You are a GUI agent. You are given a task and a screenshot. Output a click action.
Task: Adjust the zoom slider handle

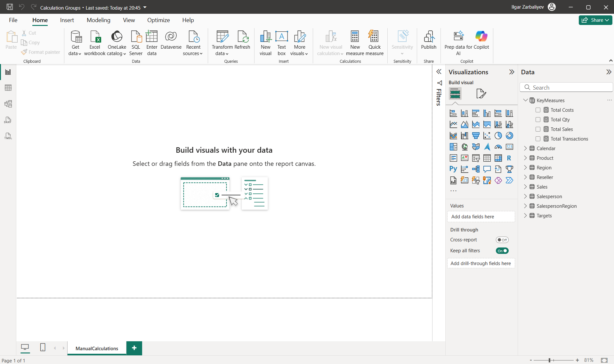click(x=549, y=360)
